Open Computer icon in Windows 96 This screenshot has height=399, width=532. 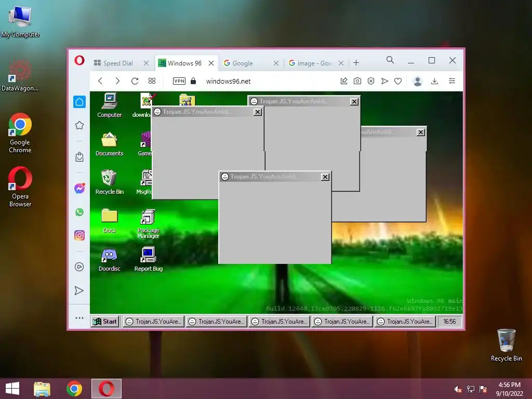109,105
